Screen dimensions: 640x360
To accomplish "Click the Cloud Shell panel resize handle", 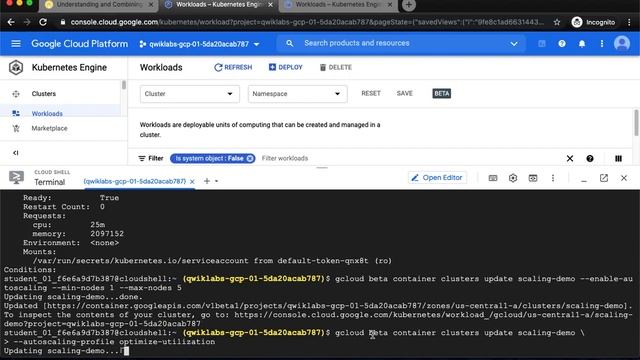I will [x=322, y=167].
